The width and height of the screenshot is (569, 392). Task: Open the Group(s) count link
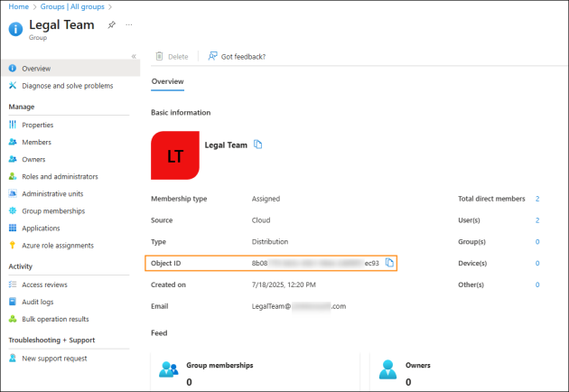[x=537, y=242]
